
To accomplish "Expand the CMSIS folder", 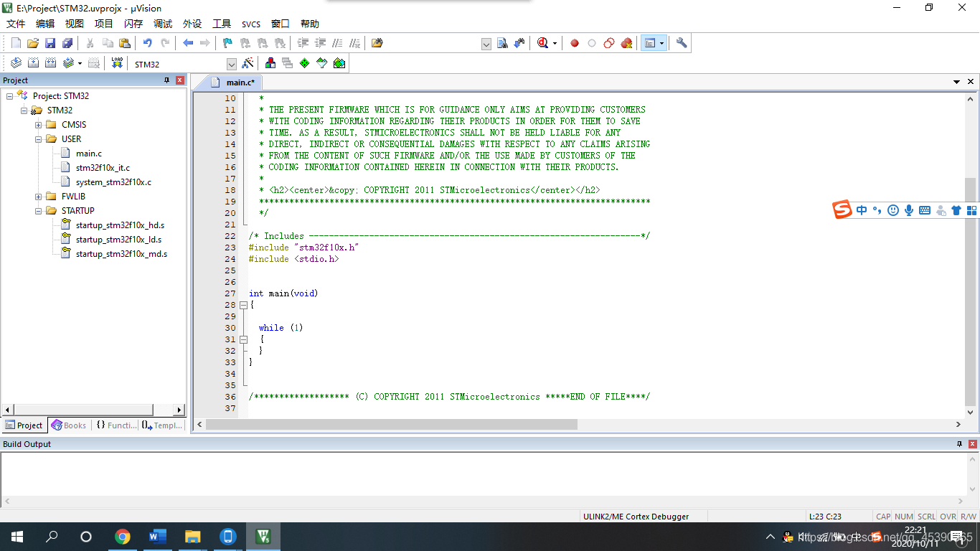I will [39, 125].
